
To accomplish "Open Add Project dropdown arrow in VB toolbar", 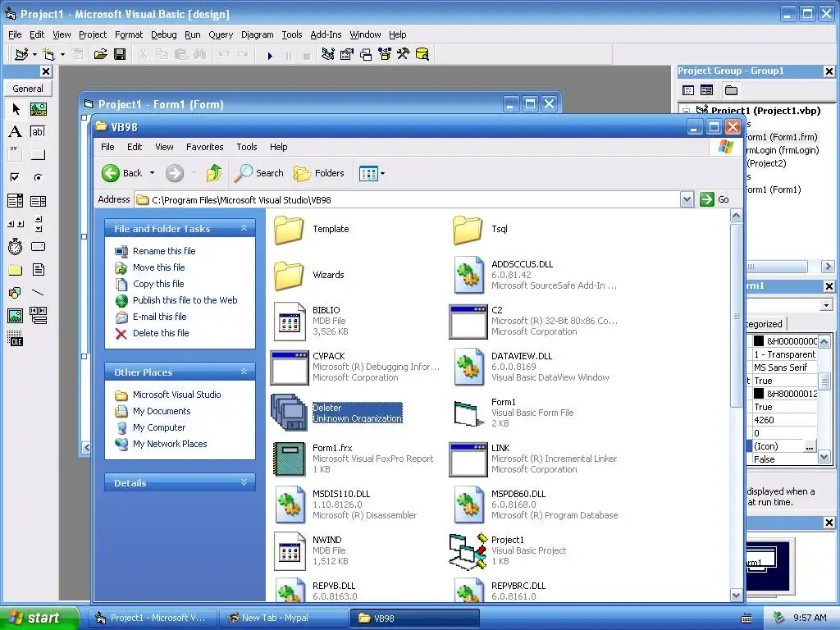I will tap(34, 54).
